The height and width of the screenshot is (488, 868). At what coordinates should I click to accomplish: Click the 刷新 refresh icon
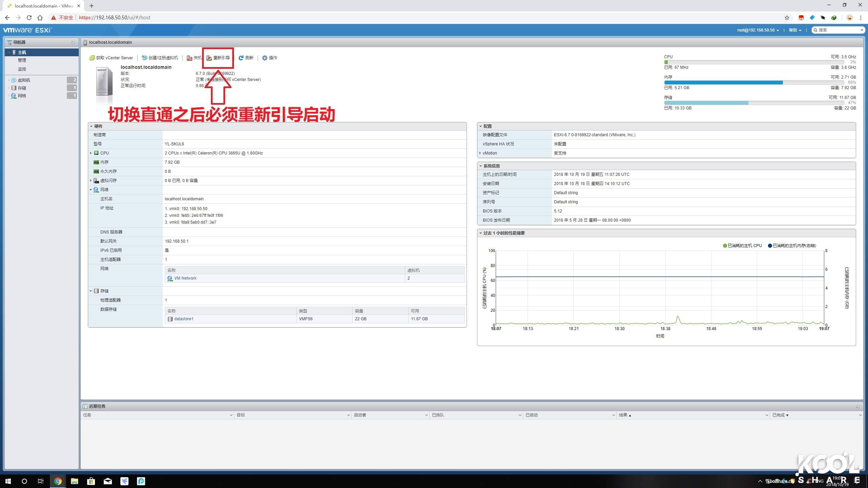point(241,58)
